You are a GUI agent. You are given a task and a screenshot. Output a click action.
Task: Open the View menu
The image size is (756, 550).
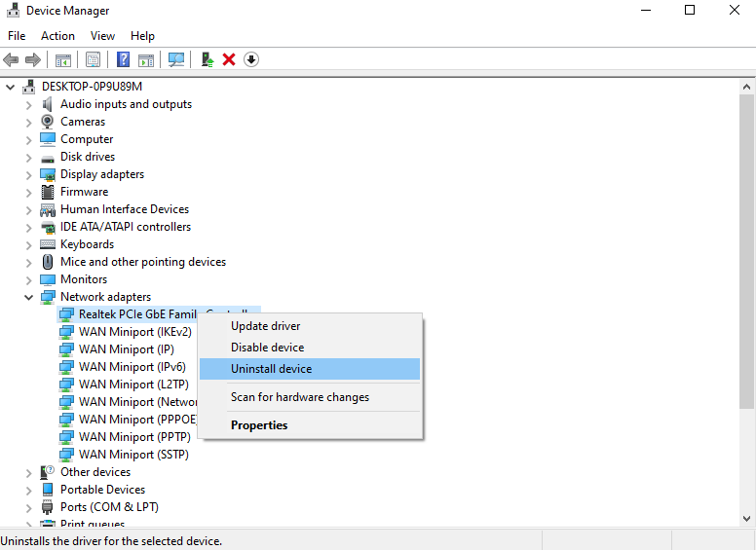coord(102,36)
